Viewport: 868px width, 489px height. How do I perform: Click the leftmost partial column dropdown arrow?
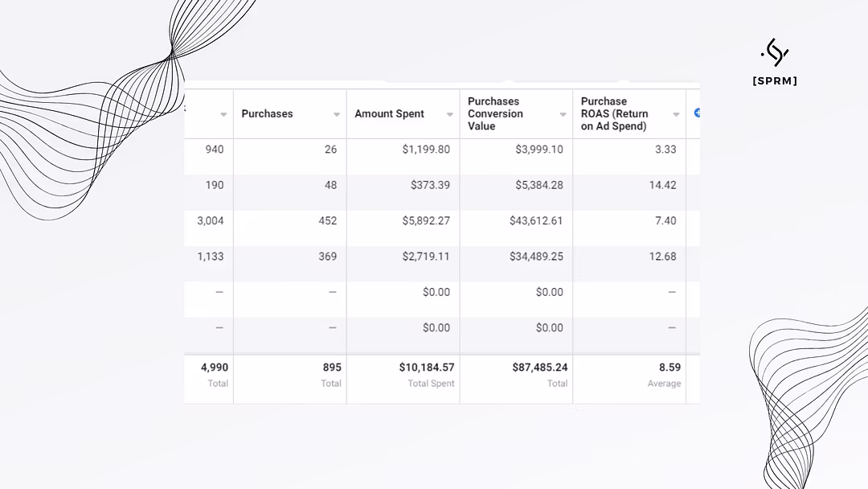pos(223,114)
